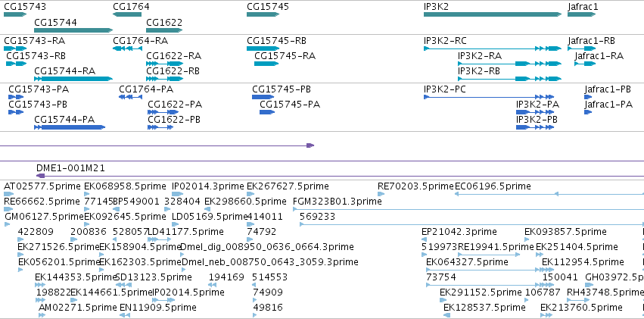The image size is (644, 319).
Task: Click the Jafrac1-PB protein
Action: click(588, 97)
